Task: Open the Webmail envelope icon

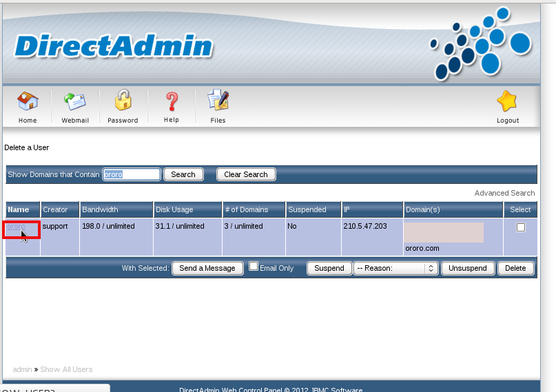Action: coord(75,102)
